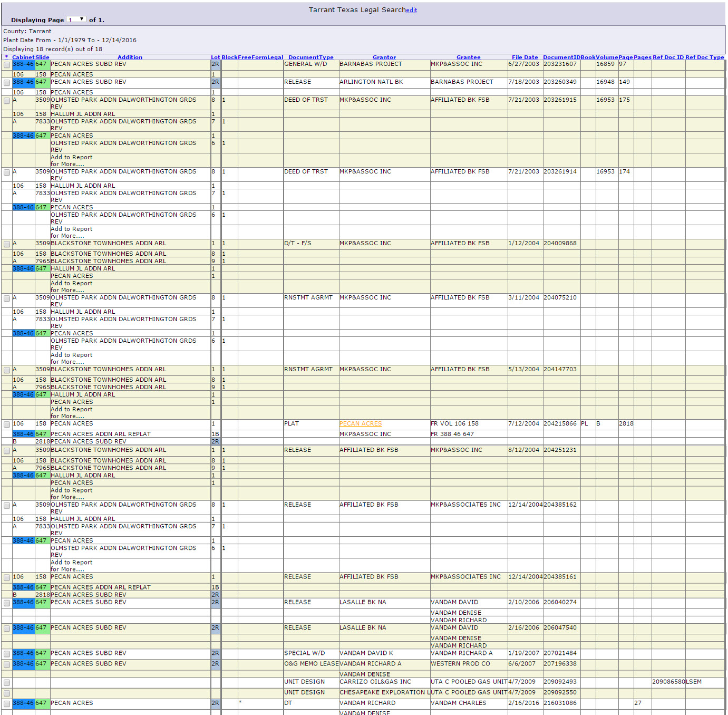Click the Ref Doc Type column header
728x715 pixels.
click(704, 57)
